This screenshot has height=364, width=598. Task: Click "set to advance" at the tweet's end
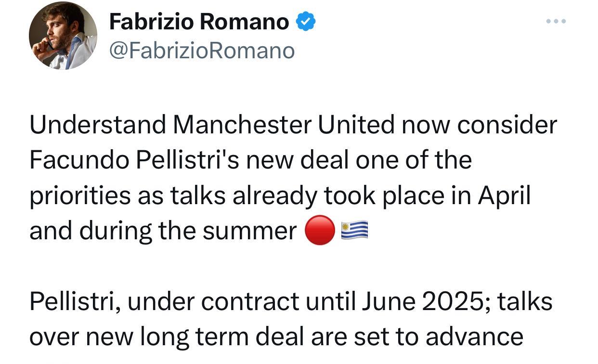[439, 337]
